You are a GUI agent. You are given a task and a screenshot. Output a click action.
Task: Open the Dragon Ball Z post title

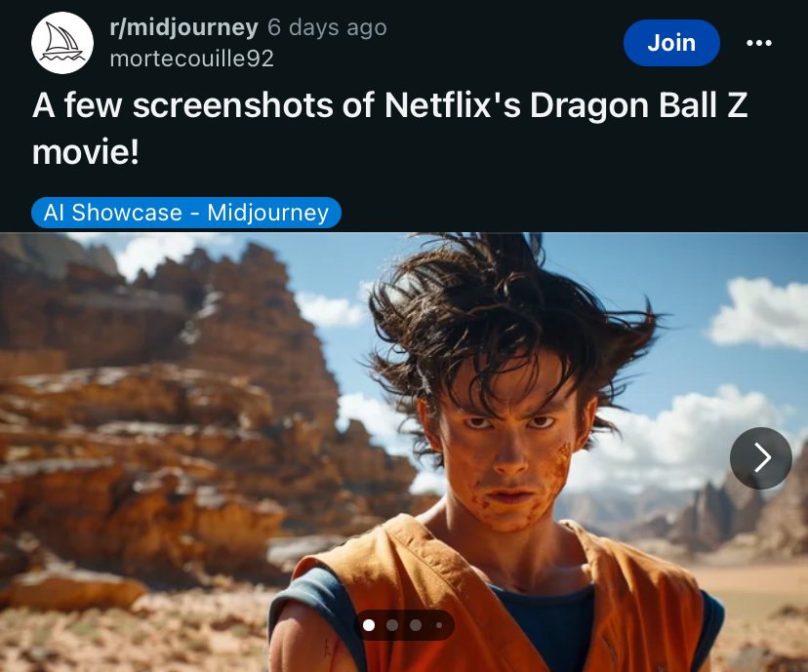pyautogui.click(x=389, y=128)
